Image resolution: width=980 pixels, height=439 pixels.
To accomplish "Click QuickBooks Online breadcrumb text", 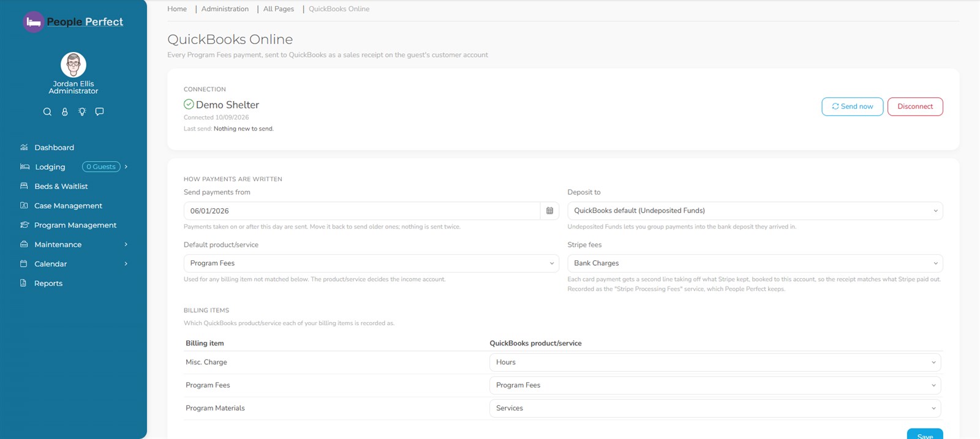I will coord(339,9).
